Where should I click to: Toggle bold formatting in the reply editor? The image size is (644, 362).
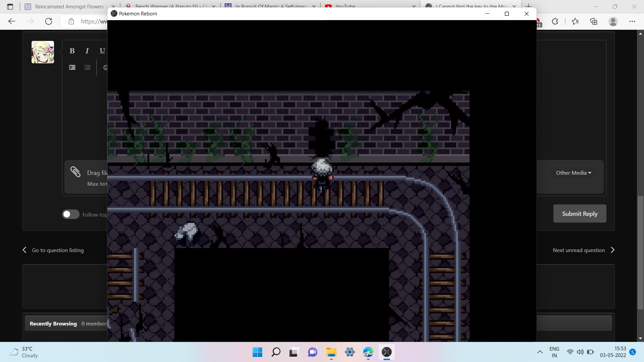72,51
